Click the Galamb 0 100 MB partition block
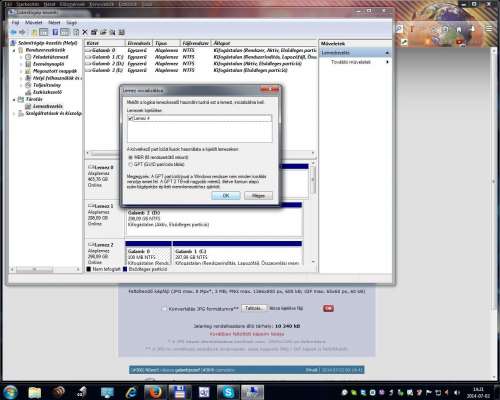 point(148,253)
